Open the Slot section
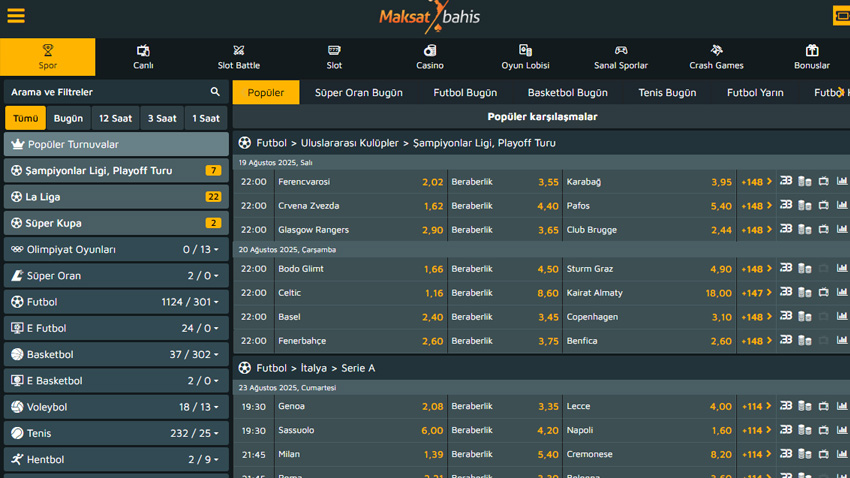Screen dimensions: 850x478 click(x=334, y=57)
